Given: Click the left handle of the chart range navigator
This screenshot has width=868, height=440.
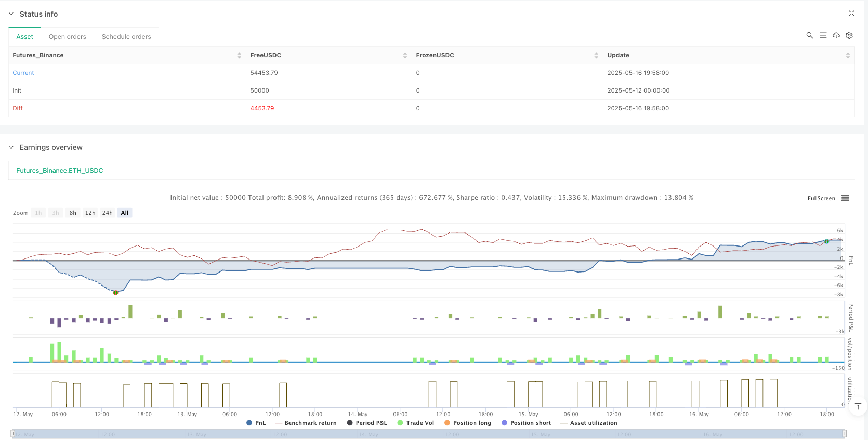Looking at the screenshot, I should [x=13, y=433].
